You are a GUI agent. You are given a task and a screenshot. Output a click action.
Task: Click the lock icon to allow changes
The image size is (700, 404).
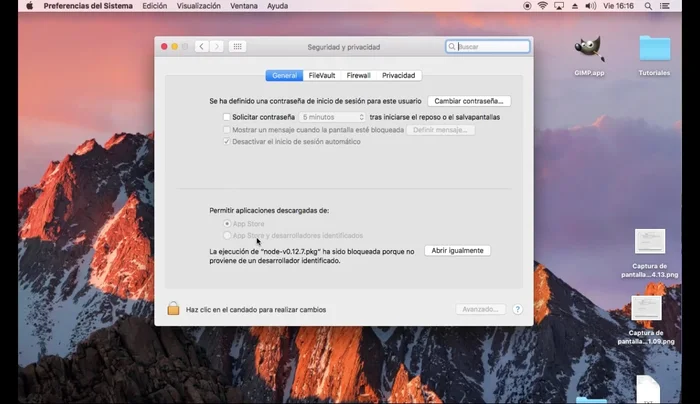click(x=173, y=309)
